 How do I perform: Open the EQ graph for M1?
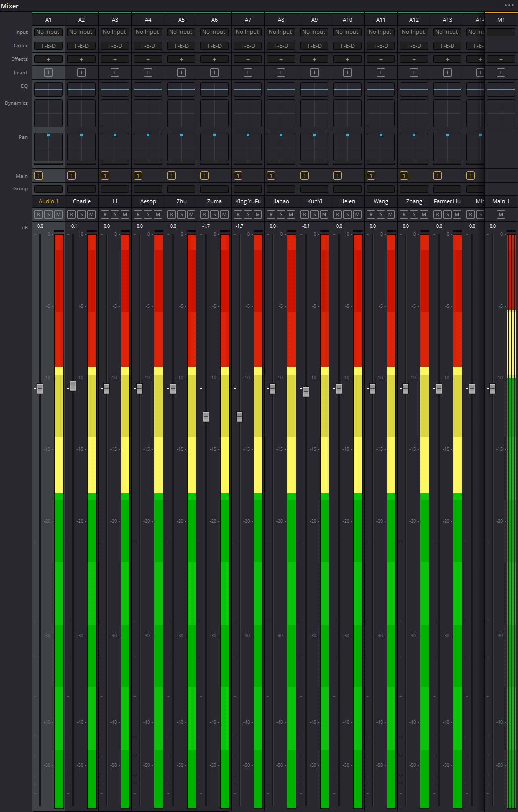point(501,89)
